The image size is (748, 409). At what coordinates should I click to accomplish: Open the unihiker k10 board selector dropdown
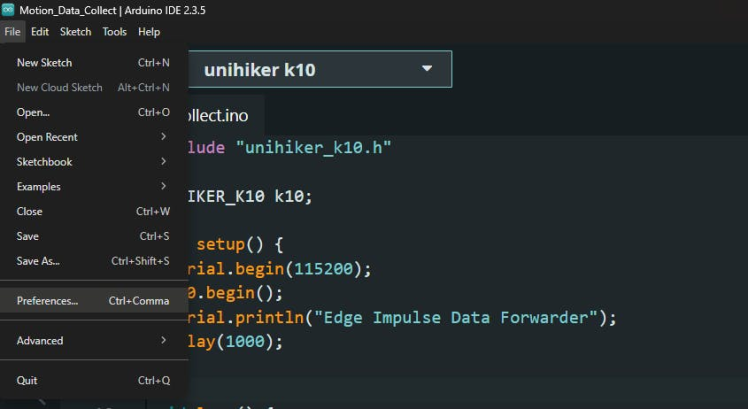[x=319, y=69]
